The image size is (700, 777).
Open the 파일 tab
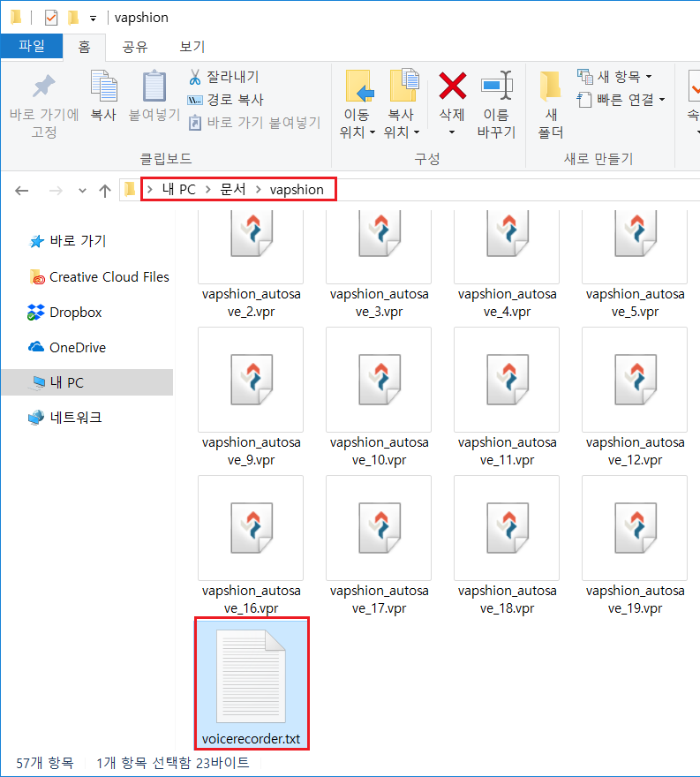[x=32, y=46]
